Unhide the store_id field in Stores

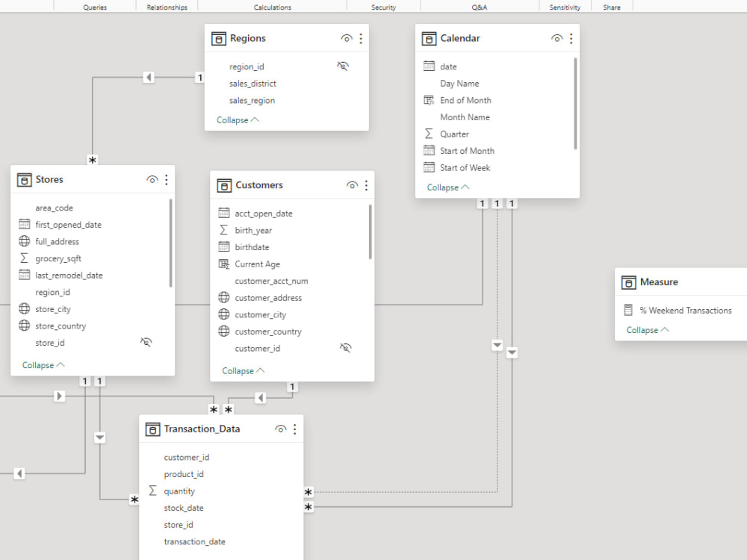[146, 342]
